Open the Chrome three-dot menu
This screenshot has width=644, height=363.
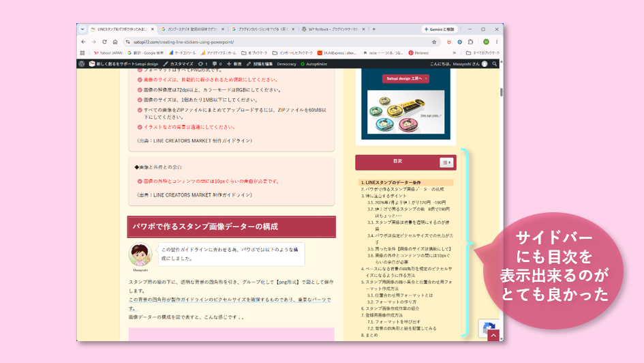(x=497, y=42)
